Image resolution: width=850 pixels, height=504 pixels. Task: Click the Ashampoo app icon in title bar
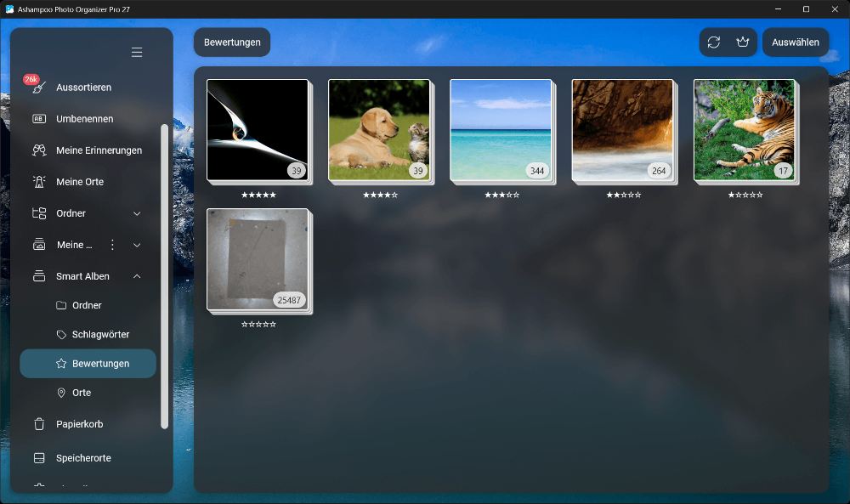pyautogui.click(x=9, y=9)
